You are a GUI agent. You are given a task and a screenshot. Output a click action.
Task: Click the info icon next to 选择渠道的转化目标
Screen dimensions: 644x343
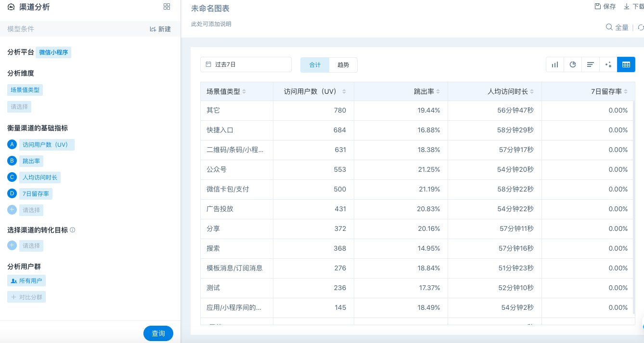click(x=73, y=230)
